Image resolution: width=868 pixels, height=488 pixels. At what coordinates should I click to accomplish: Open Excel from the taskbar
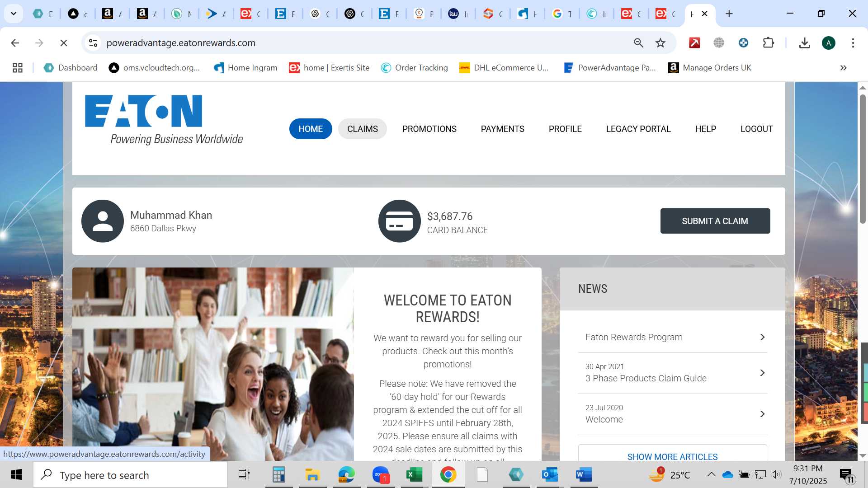point(415,474)
